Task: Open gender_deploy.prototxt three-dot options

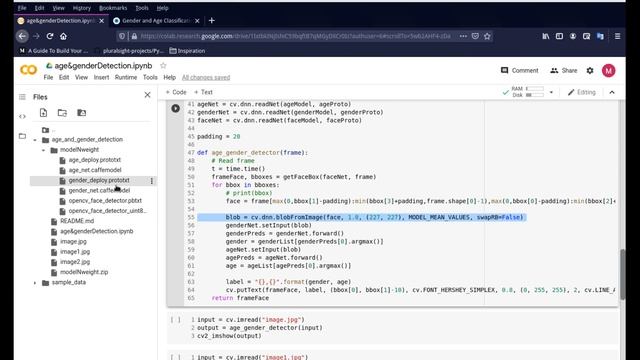Action: point(152,181)
